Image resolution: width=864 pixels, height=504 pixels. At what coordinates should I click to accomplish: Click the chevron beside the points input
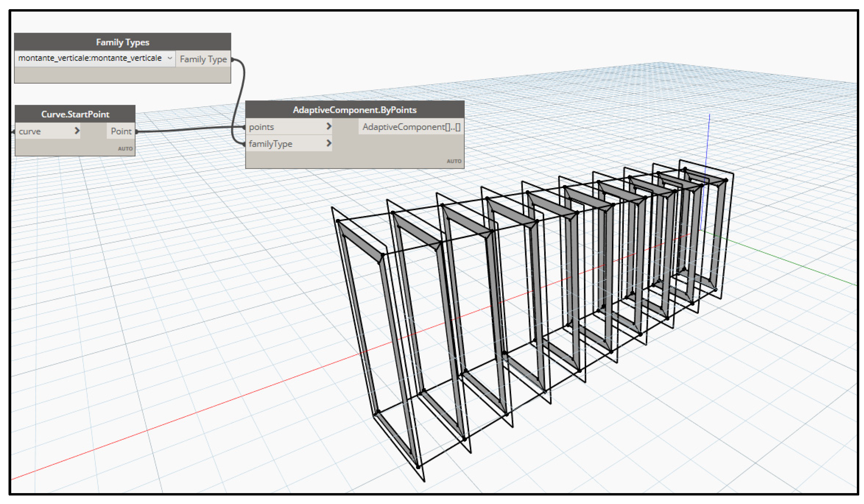click(x=329, y=127)
